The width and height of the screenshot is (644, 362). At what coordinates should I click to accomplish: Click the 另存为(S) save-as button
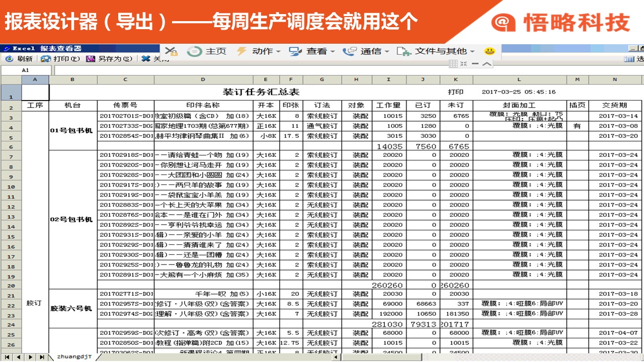pyautogui.click(x=110, y=59)
